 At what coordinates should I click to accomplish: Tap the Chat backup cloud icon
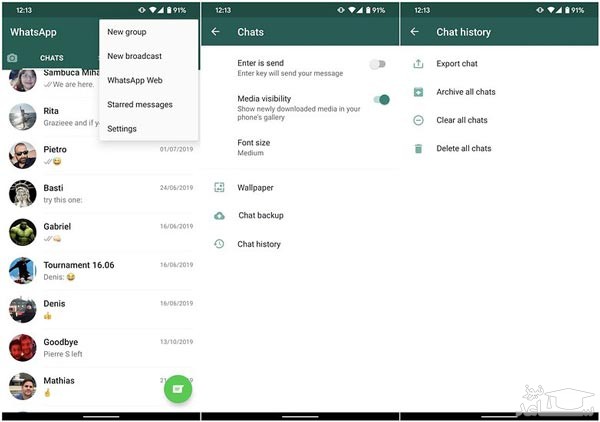click(x=219, y=216)
